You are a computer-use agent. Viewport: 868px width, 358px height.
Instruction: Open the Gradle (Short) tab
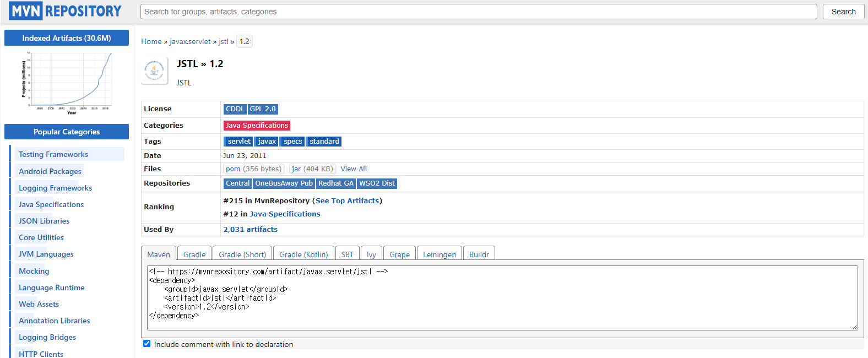tap(242, 254)
